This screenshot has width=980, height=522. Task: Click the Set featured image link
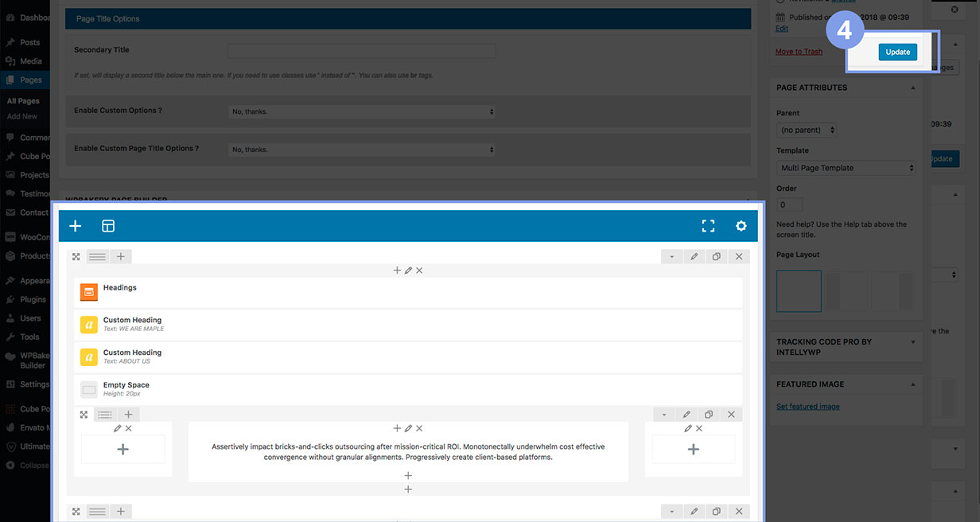pyautogui.click(x=807, y=407)
